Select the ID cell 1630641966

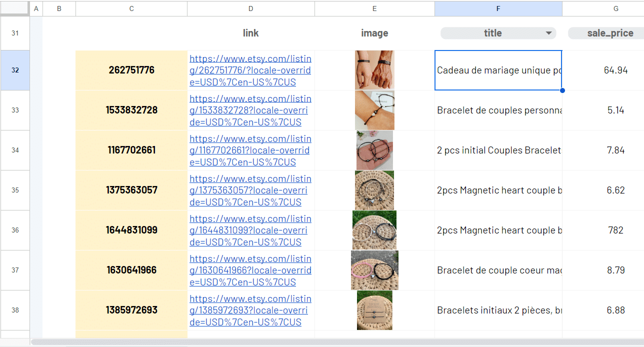pyautogui.click(x=131, y=270)
